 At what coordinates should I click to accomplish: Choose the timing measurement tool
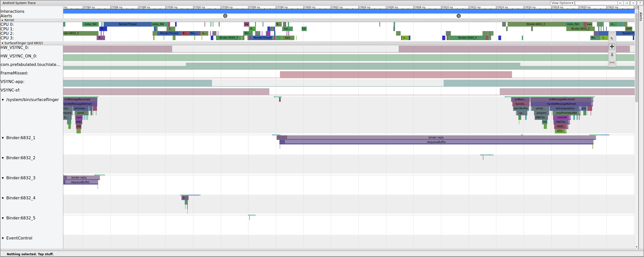(612, 63)
